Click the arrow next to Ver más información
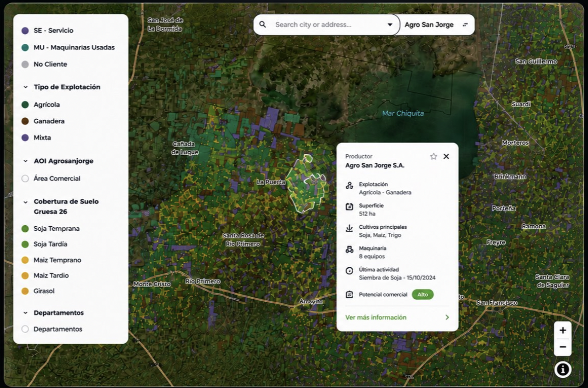Image resolution: width=588 pixels, height=388 pixels. click(447, 317)
